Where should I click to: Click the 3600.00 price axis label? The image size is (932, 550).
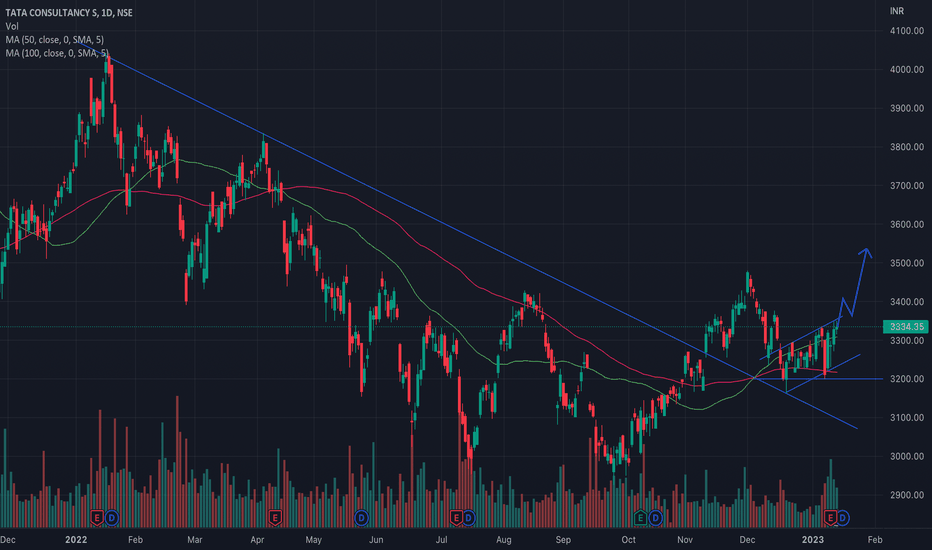click(x=906, y=224)
